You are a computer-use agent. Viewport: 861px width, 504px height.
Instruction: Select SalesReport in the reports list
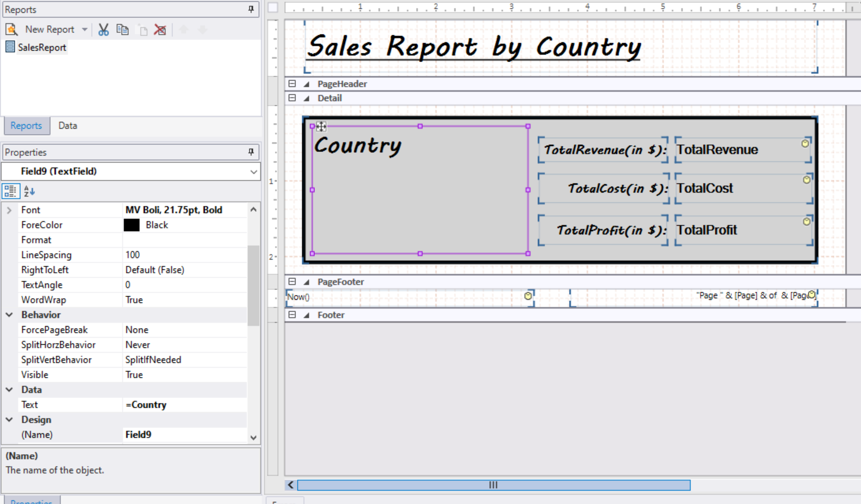click(x=42, y=48)
